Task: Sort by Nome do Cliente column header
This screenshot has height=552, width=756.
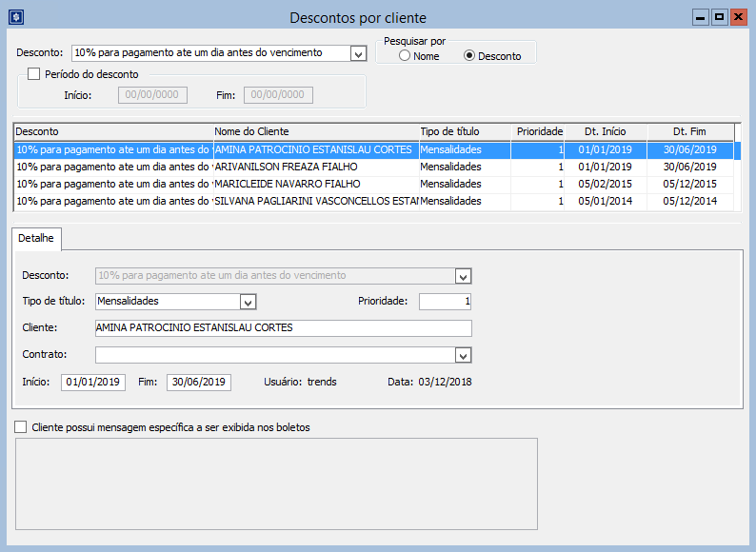Action: (x=314, y=131)
